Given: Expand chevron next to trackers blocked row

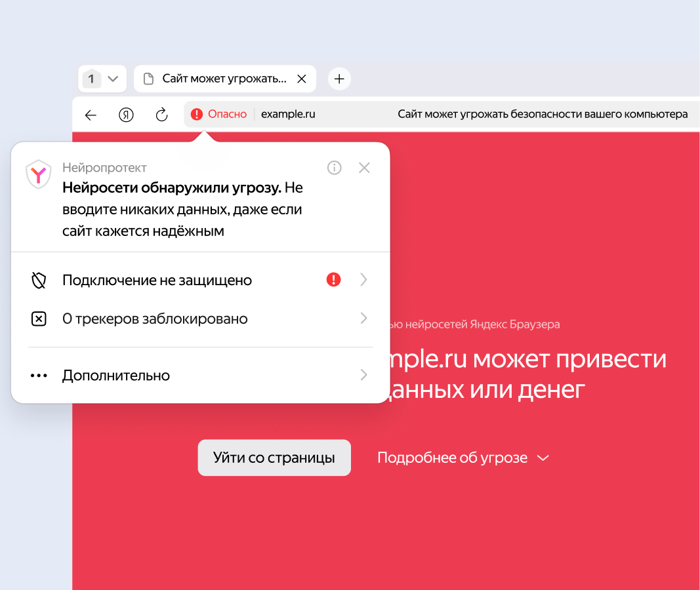Looking at the screenshot, I should [364, 319].
